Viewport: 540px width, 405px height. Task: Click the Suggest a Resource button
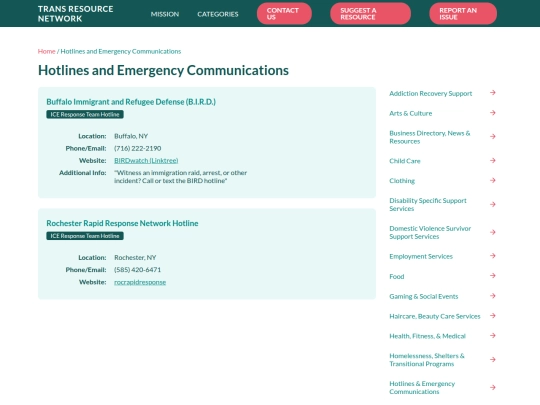point(370,14)
